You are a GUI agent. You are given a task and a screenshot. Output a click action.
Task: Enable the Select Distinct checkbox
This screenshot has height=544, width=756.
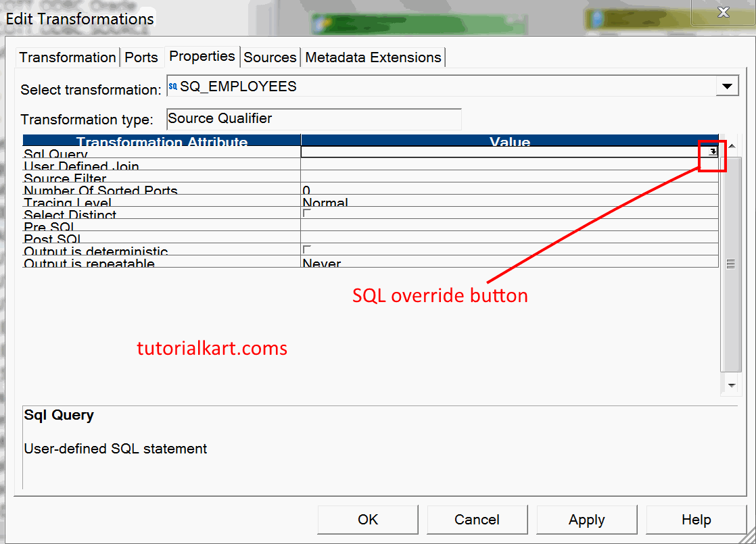click(306, 212)
